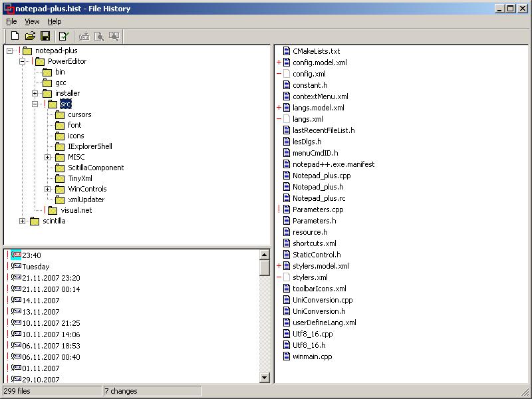Select the gcc folder in tree
Image resolution: width=532 pixels, height=399 pixels.
[61, 82]
